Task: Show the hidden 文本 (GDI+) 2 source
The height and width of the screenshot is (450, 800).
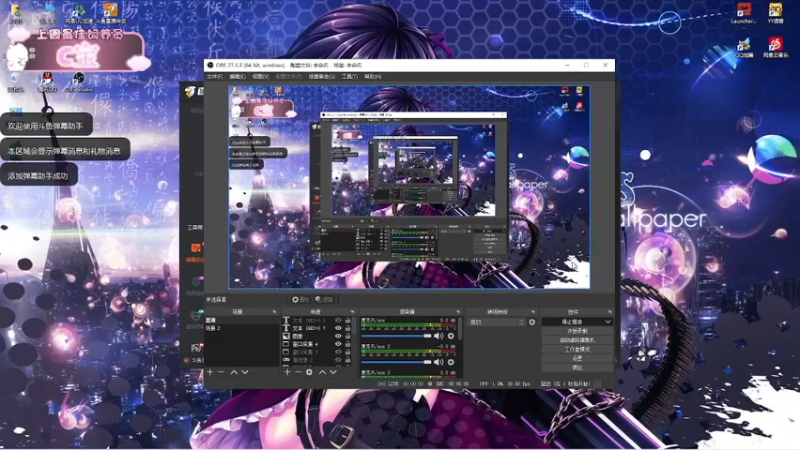Action: click(338, 320)
